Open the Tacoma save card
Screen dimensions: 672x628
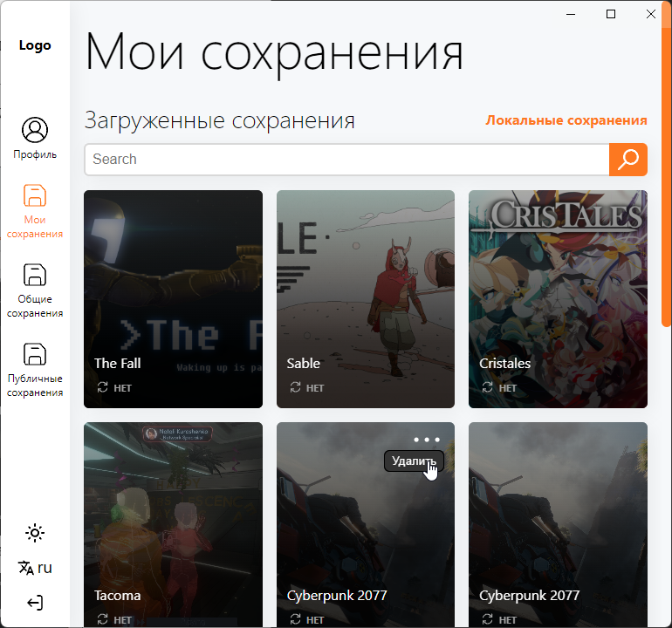(173, 525)
